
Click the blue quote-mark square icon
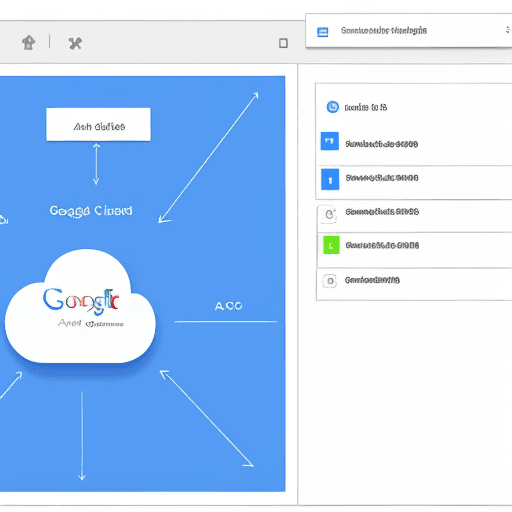click(330, 141)
